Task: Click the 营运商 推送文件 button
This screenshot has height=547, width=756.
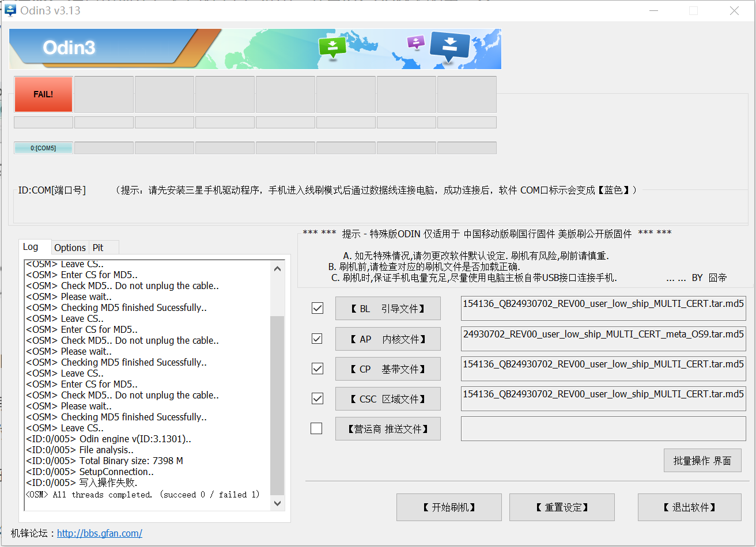Action: [x=388, y=428]
